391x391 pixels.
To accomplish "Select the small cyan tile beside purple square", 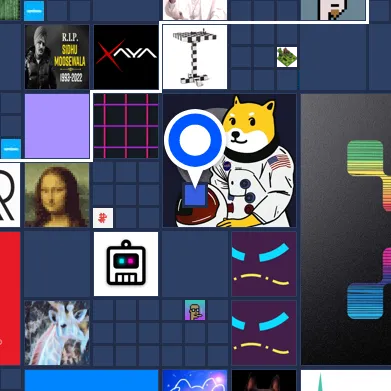I will (x=11, y=148).
